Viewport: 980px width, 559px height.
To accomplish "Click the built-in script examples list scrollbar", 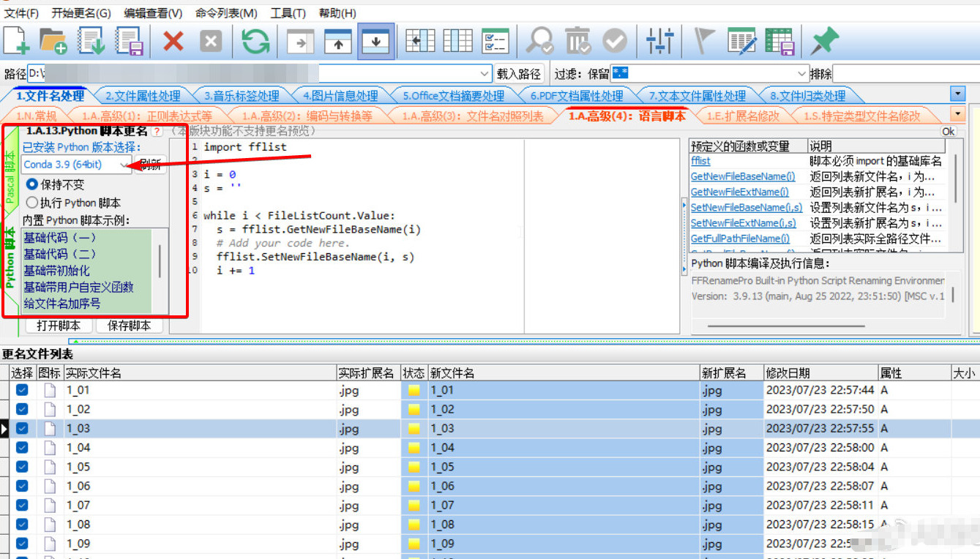I will click(x=160, y=261).
